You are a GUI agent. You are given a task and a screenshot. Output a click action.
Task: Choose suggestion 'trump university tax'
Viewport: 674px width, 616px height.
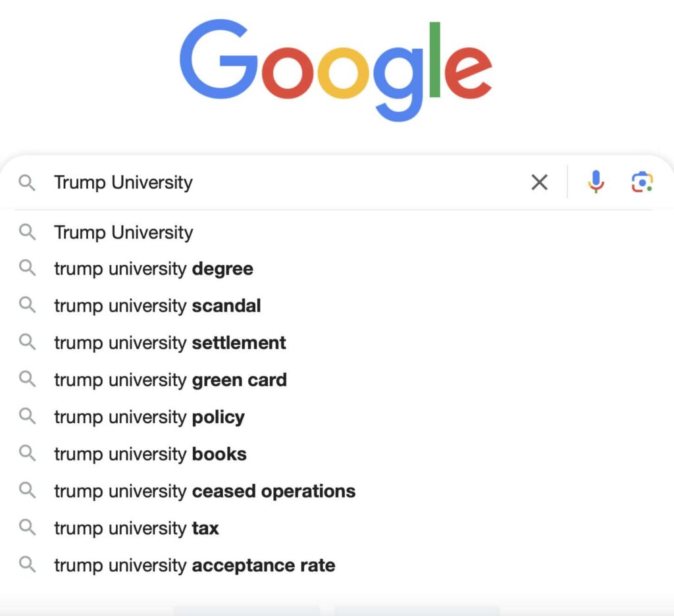[337, 528]
